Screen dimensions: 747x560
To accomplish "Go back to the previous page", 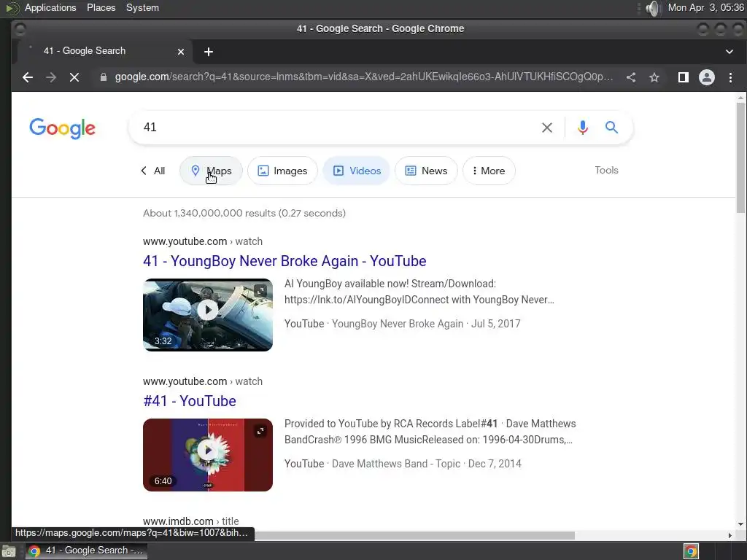I will tap(28, 77).
